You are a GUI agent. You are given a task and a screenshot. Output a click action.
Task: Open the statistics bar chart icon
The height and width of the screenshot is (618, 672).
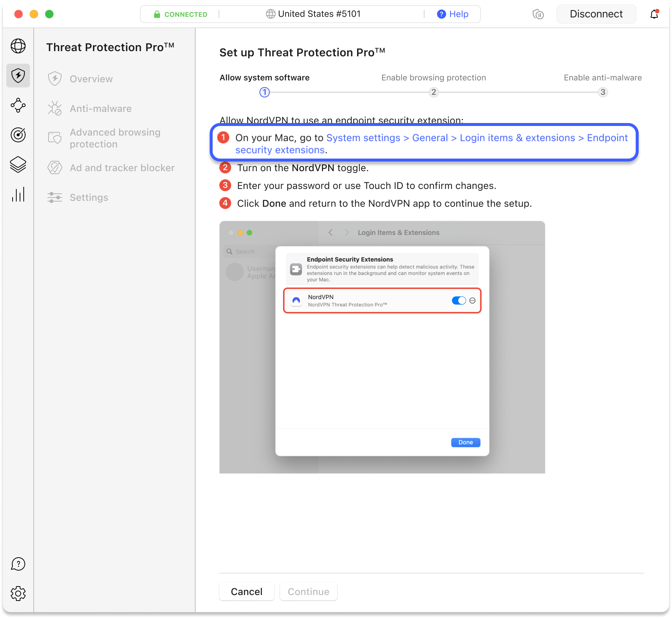18,194
